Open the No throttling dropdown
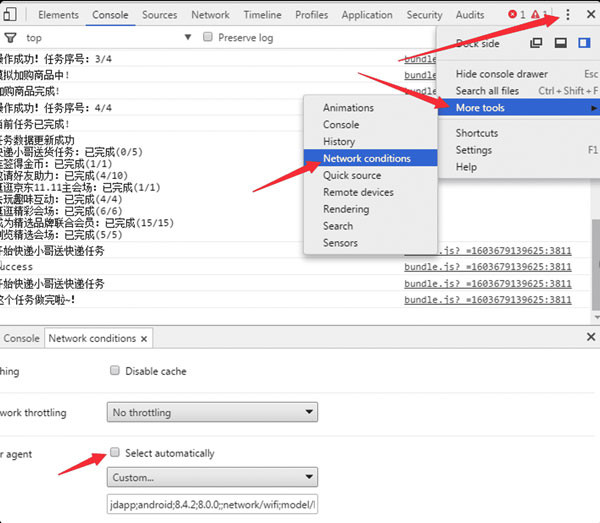The width and height of the screenshot is (600, 523). pyautogui.click(x=212, y=412)
